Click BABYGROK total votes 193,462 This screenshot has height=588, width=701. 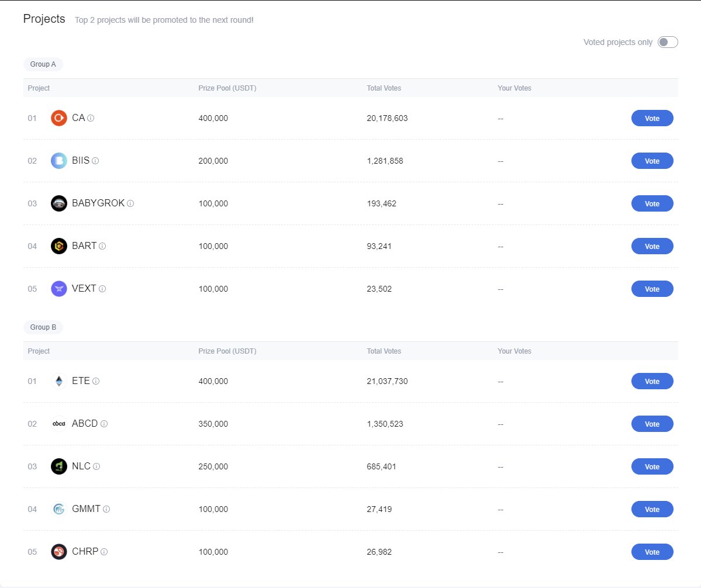click(381, 204)
